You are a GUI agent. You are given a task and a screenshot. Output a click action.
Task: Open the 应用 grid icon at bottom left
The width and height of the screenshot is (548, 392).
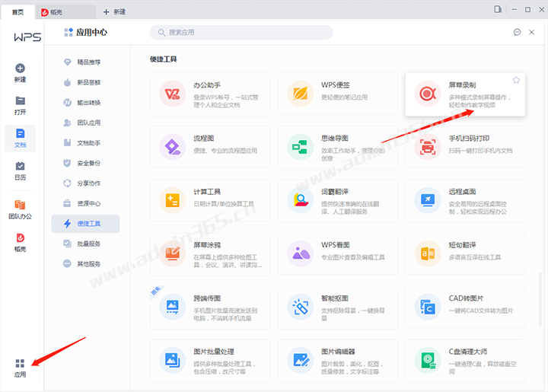(x=20, y=363)
